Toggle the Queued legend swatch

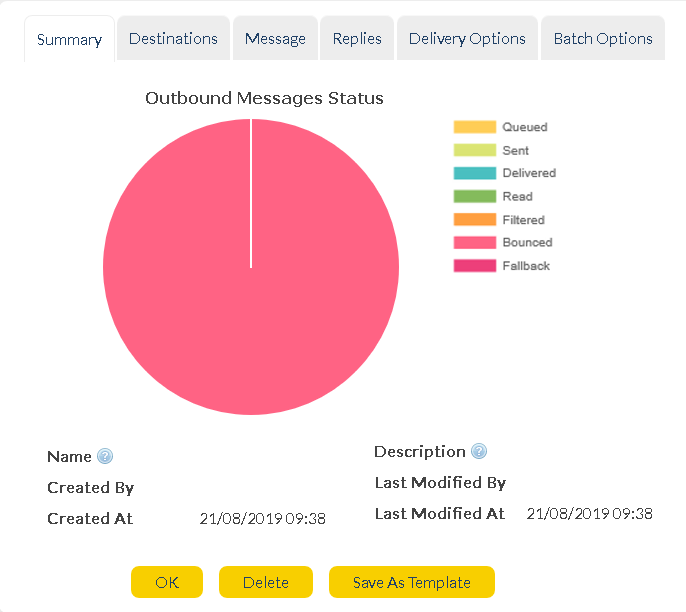tap(475, 128)
